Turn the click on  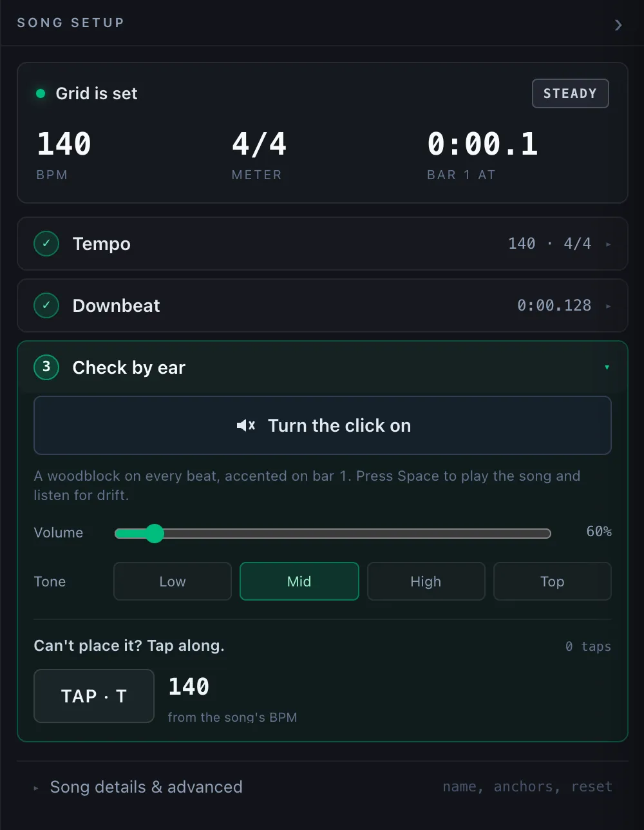(x=323, y=425)
